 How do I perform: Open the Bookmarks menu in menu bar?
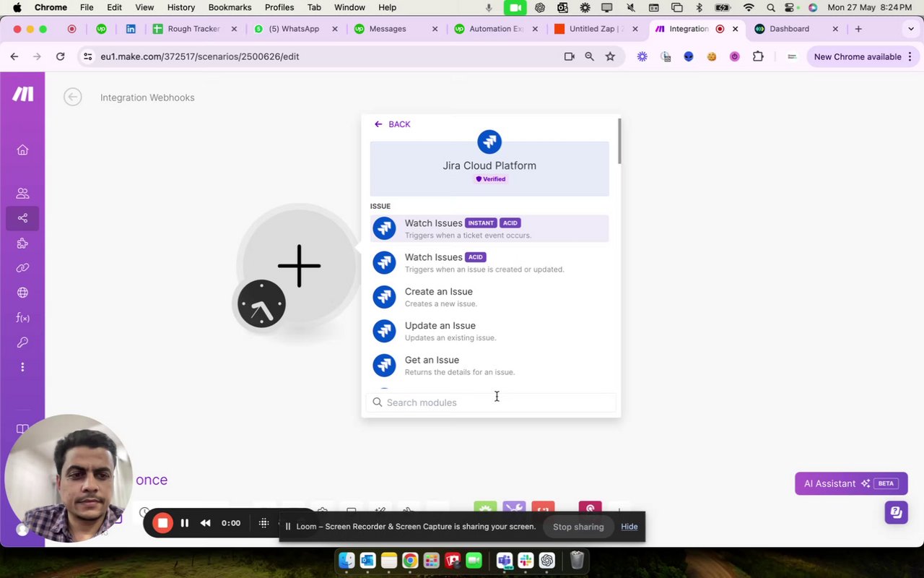(x=230, y=7)
